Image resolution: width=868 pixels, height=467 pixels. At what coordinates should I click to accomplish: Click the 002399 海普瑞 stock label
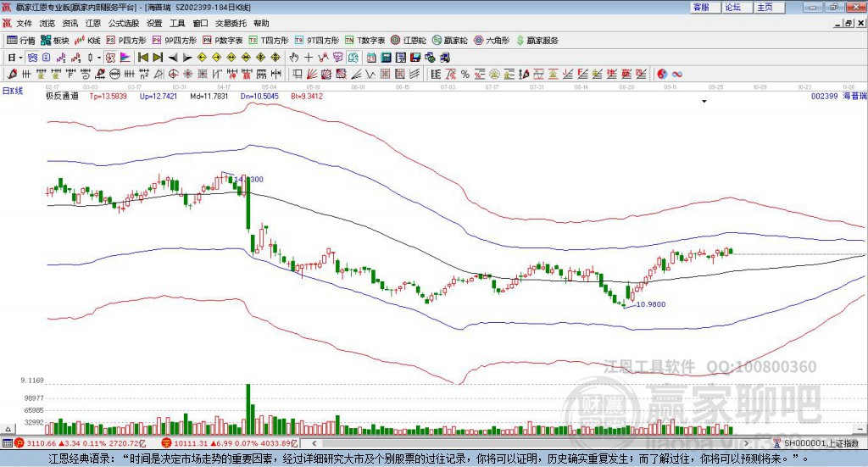pyautogui.click(x=838, y=96)
